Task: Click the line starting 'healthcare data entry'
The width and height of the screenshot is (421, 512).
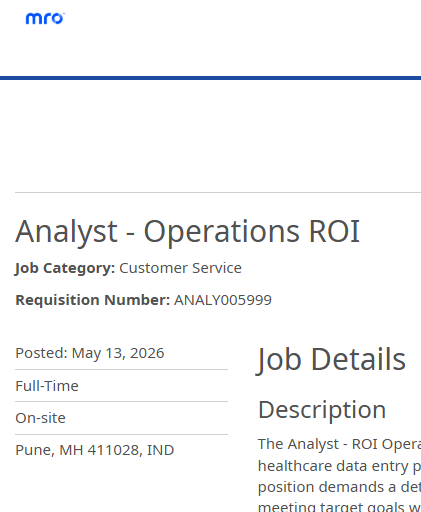Action: [339, 466]
